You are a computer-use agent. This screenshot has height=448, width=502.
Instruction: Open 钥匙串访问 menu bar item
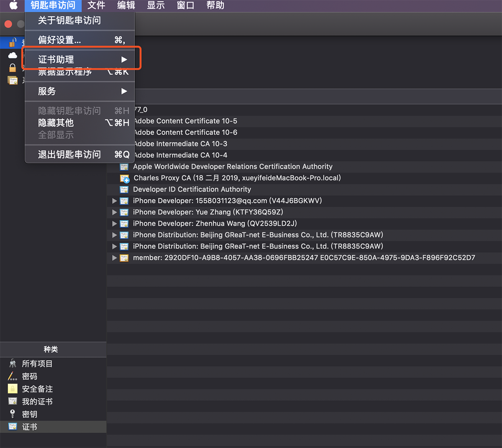[x=53, y=5]
